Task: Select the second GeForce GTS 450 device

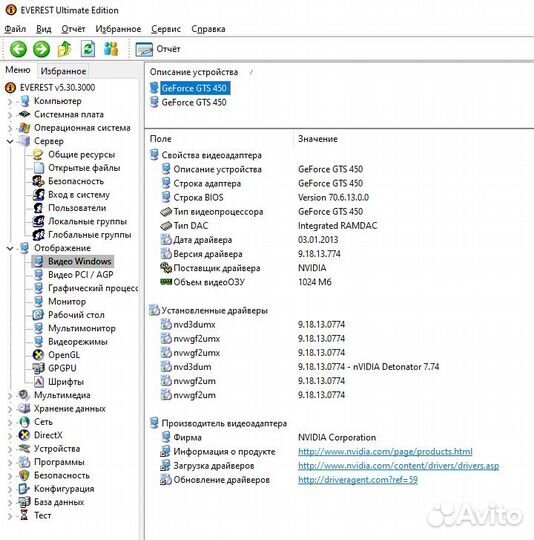Action: point(189,103)
